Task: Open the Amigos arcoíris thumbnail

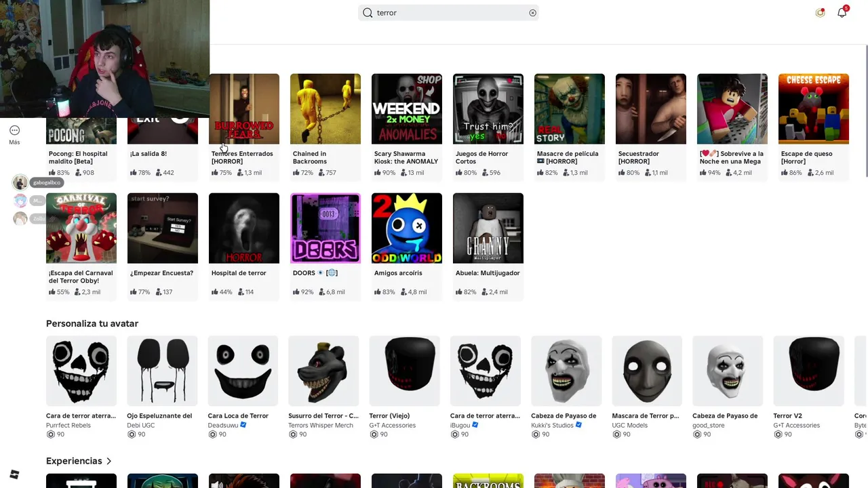Action: click(407, 228)
